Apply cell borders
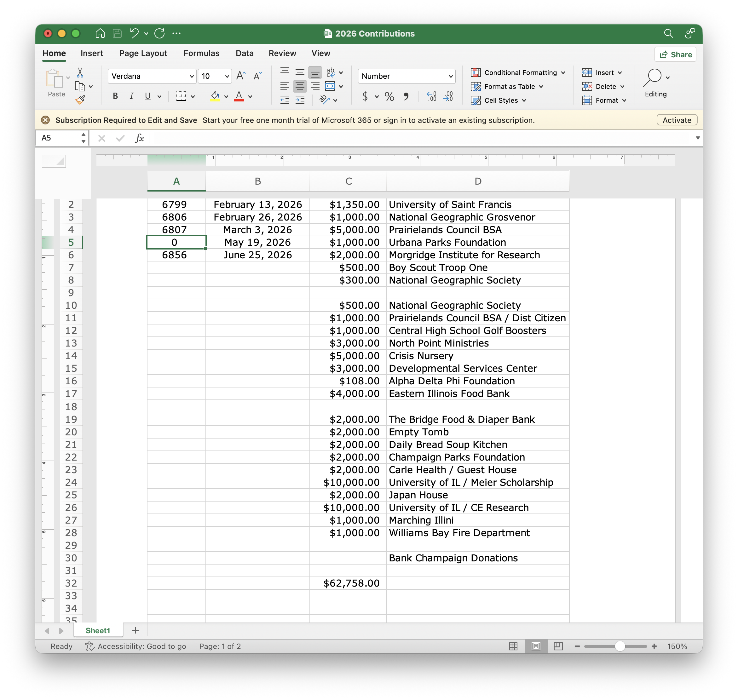The width and height of the screenshot is (738, 700). point(181,96)
